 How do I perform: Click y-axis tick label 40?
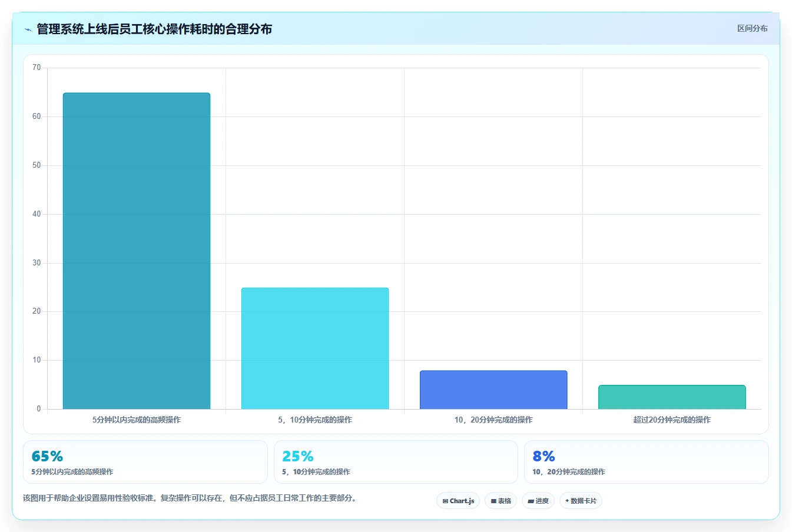pos(37,214)
